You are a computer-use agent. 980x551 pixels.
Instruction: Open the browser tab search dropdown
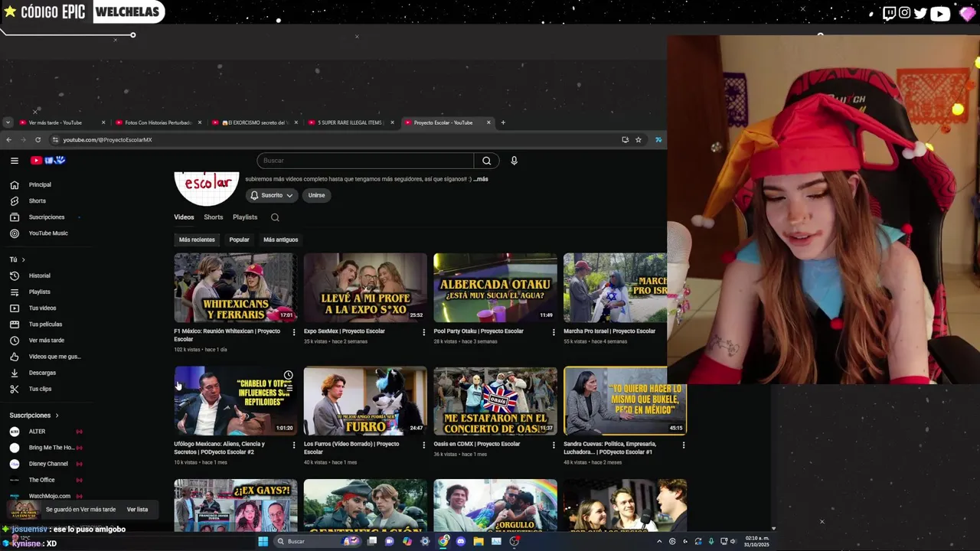[8, 122]
